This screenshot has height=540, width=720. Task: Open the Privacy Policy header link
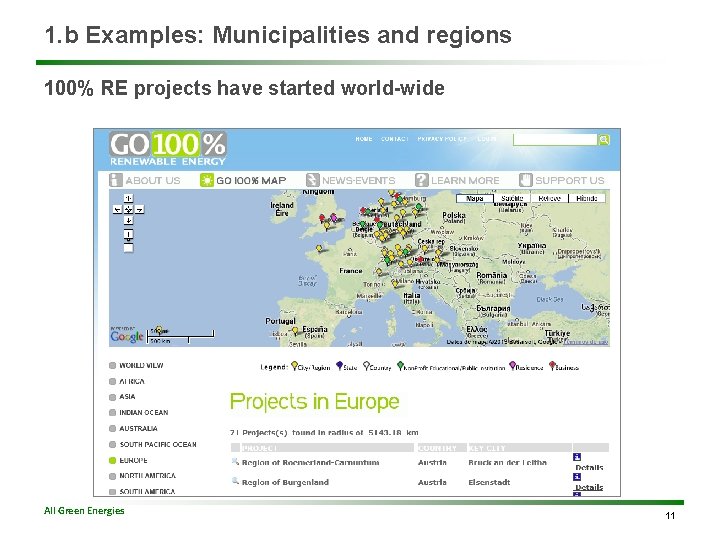pyautogui.click(x=443, y=139)
